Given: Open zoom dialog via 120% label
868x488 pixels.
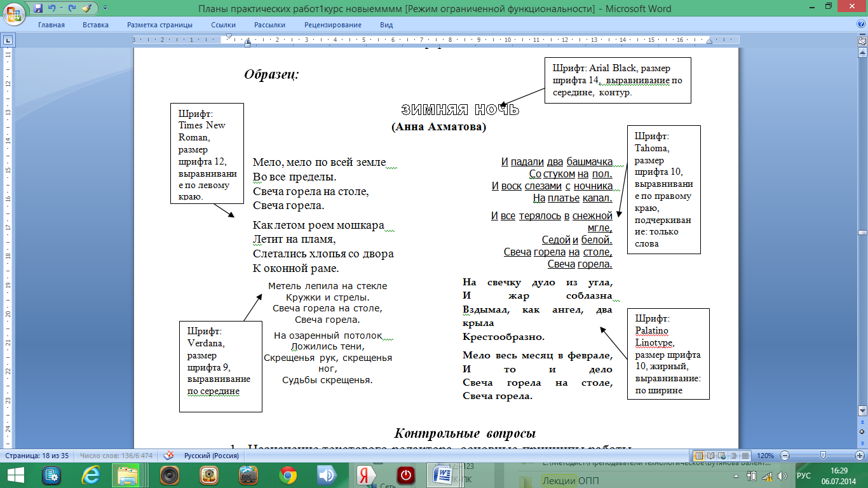Looking at the screenshot, I should 765,456.
